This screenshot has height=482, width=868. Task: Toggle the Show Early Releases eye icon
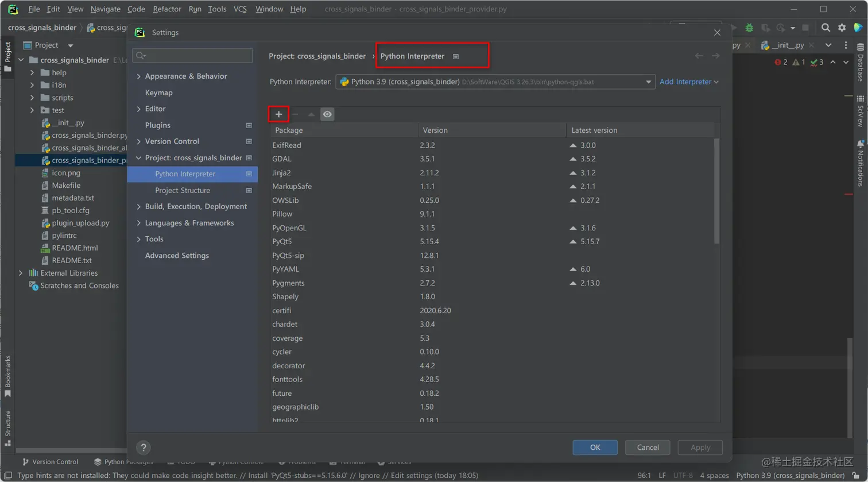tap(327, 114)
